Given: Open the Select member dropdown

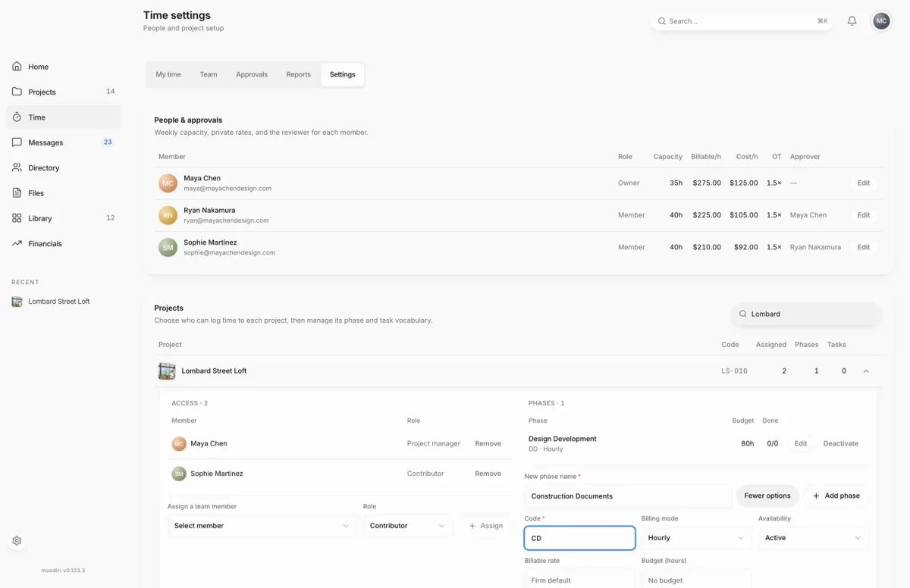Looking at the screenshot, I should (x=262, y=526).
